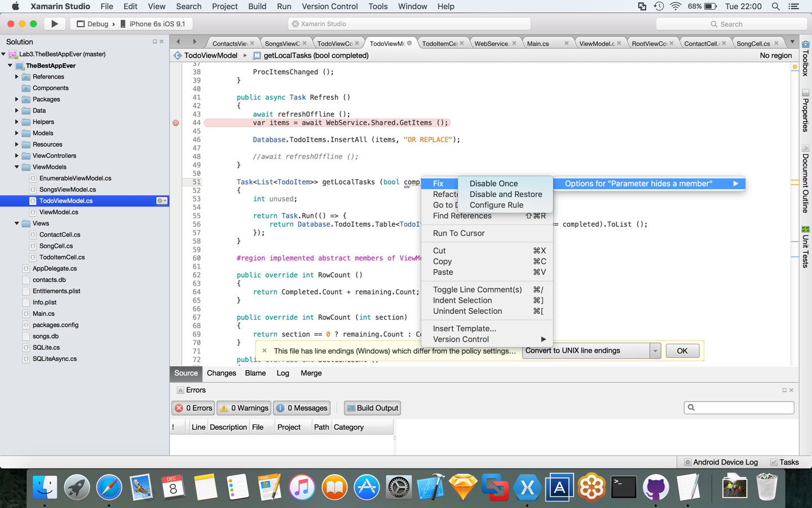812x508 pixels.
Task: Open the line endings conversion dropdown
Action: click(655, 351)
